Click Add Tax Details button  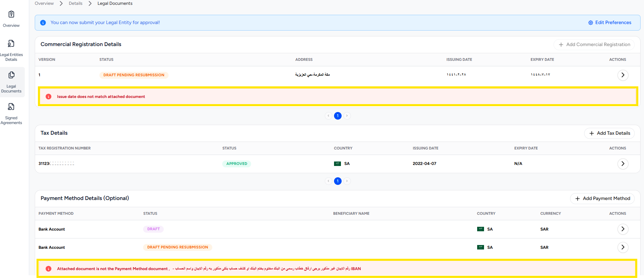coord(609,133)
